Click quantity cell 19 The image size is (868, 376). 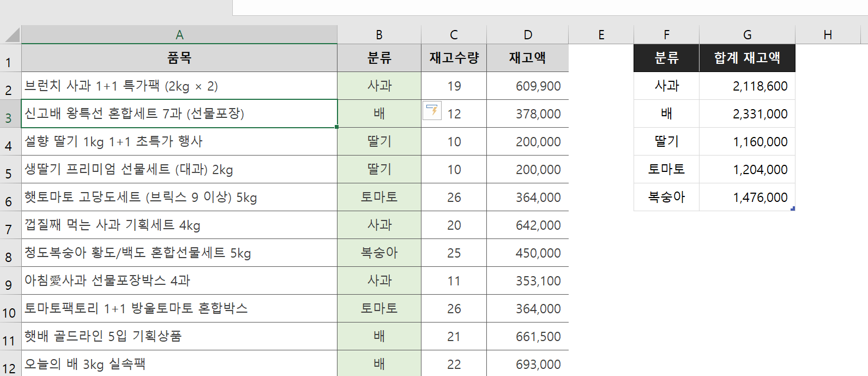tap(454, 86)
